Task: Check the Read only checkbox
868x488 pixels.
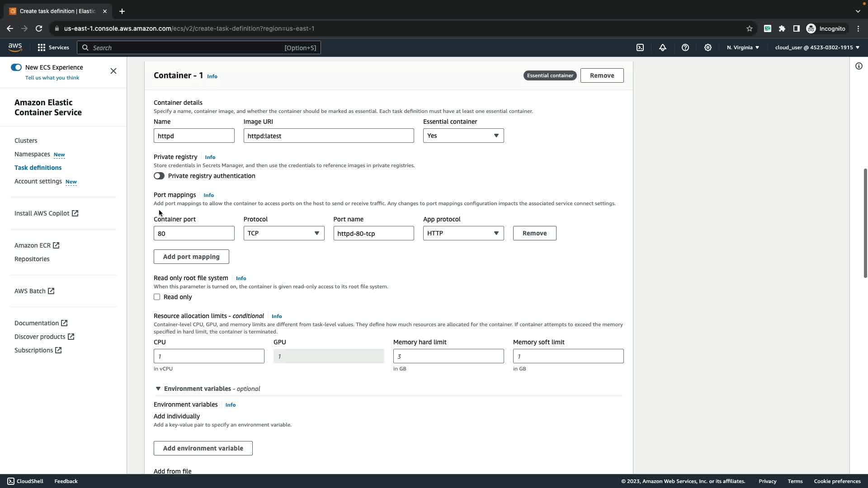Action: tap(157, 297)
